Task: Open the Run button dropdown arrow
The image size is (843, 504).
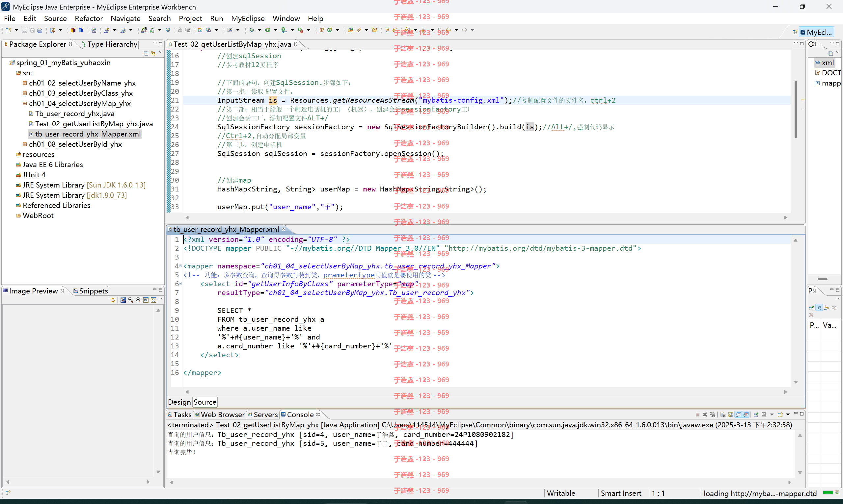Action: point(276,30)
